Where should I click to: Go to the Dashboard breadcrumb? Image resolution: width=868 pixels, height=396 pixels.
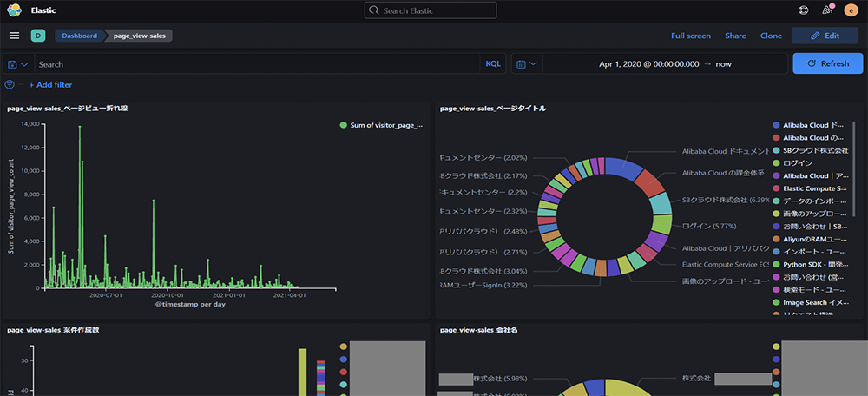[x=79, y=36]
